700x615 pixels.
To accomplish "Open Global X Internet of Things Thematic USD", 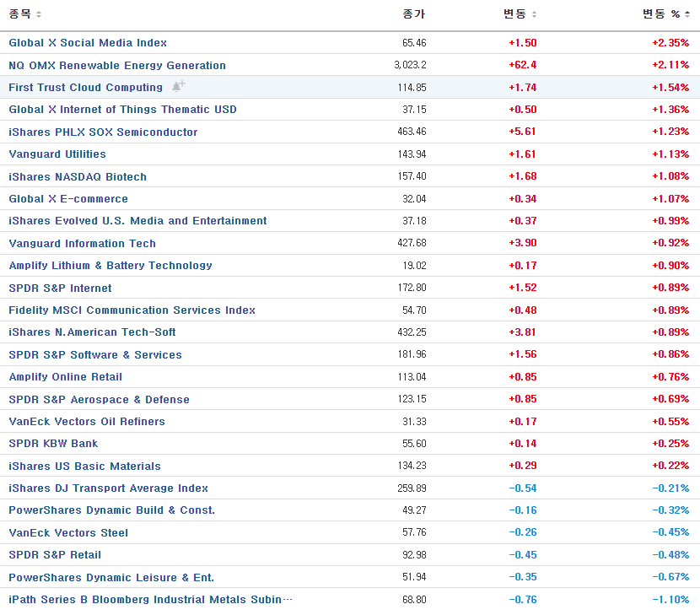I will click(x=123, y=110).
